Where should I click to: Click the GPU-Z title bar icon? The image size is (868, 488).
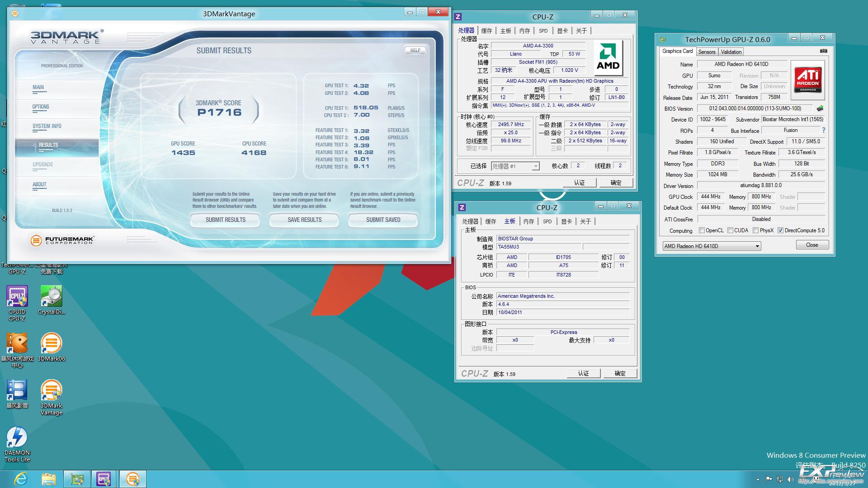pyautogui.click(x=663, y=39)
